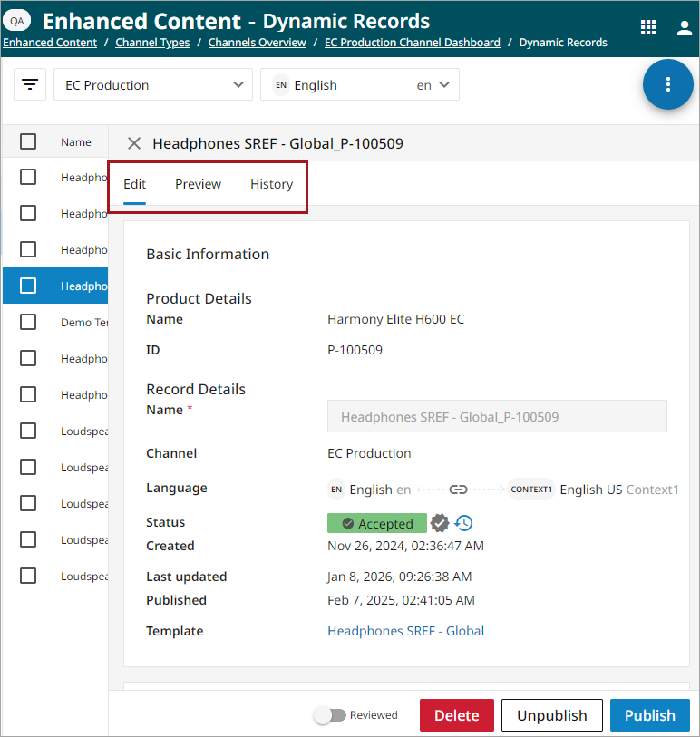This screenshot has height=737, width=700.
Task: Open the apps grid menu icon
Action: pyautogui.click(x=647, y=27)
